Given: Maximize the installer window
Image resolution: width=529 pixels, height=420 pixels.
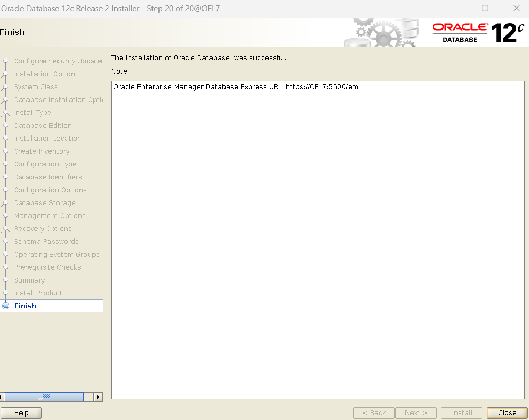Looking at the screenshot, I should click(485, 8).
